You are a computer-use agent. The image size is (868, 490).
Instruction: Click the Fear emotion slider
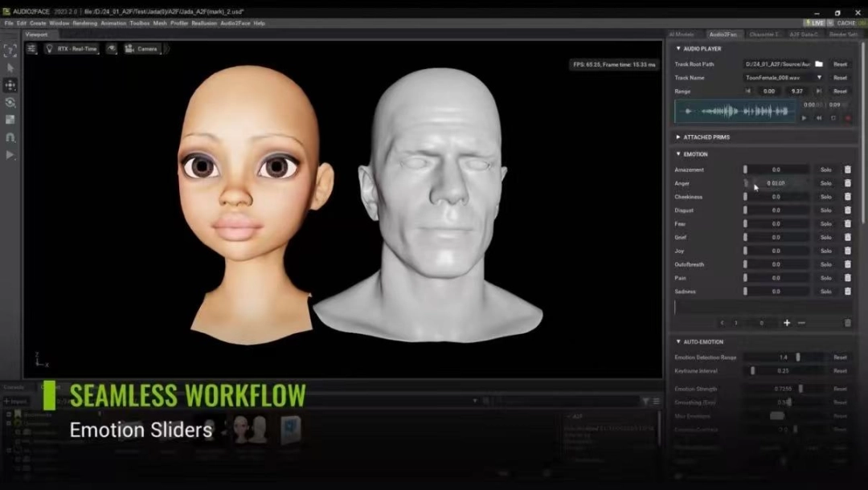776,224
